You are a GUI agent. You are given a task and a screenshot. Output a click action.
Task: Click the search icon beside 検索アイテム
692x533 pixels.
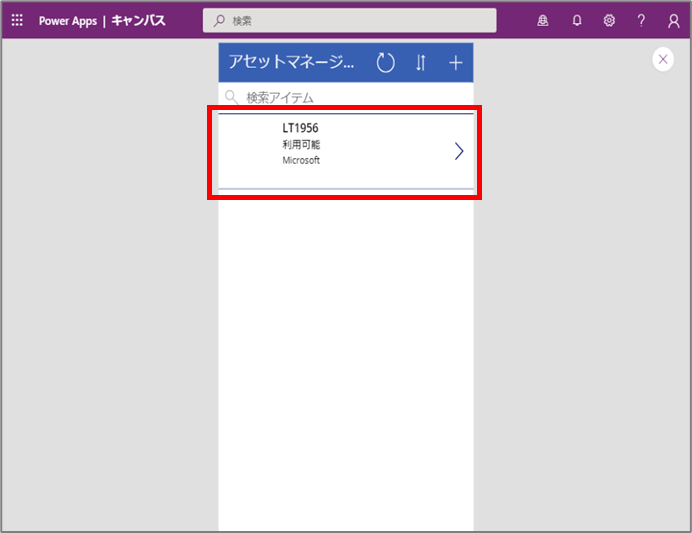[231, 97]
